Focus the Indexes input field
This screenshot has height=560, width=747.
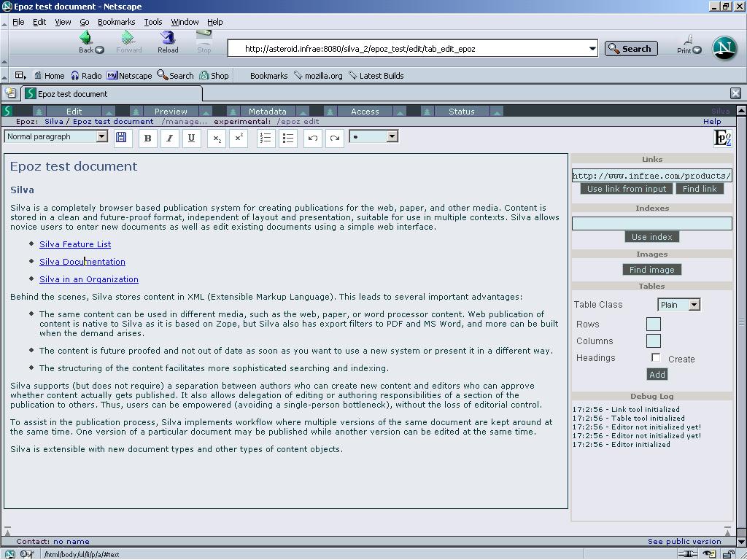651,223
